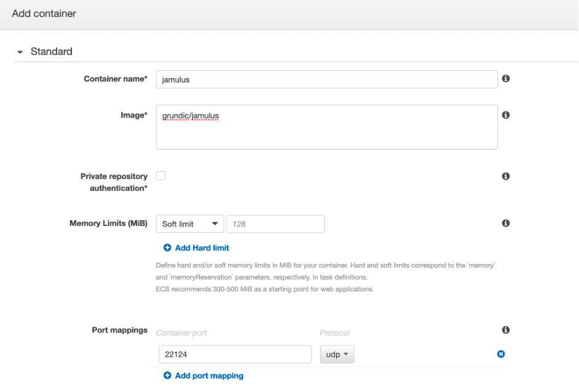Screen dimensions: 579x392
Task: Open the Soft limit dropdown
Action: click(x=190, y=223)
